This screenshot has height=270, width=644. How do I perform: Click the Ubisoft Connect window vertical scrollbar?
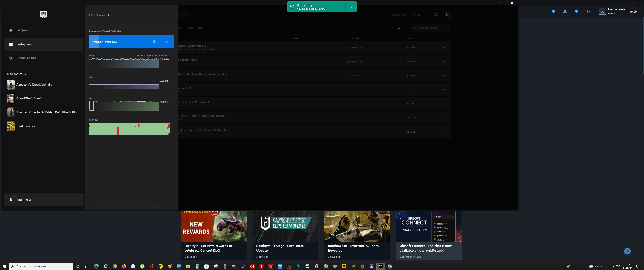643,45
